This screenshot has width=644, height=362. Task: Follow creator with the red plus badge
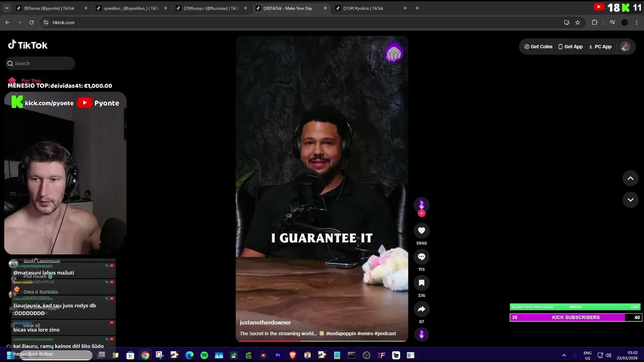tap(422, 213)
